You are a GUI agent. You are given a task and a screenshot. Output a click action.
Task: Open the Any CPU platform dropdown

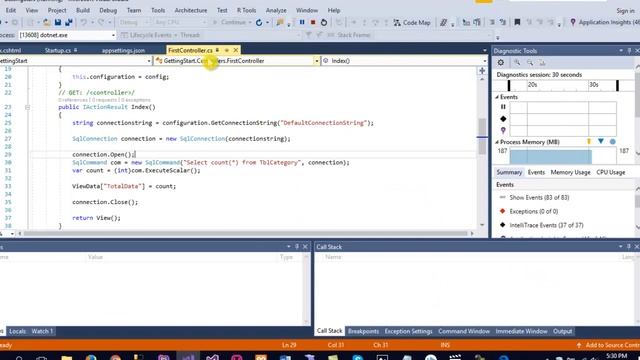(180, 22)
